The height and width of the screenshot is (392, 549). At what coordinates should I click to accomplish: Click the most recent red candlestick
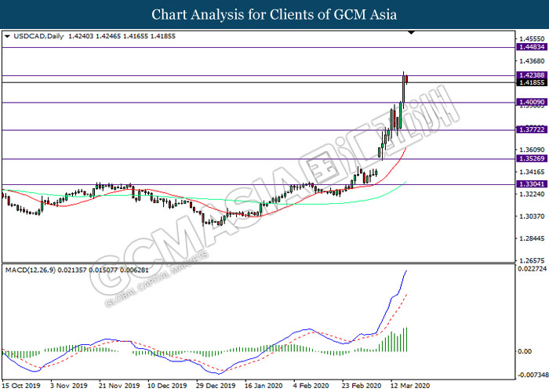coord(407,78)
